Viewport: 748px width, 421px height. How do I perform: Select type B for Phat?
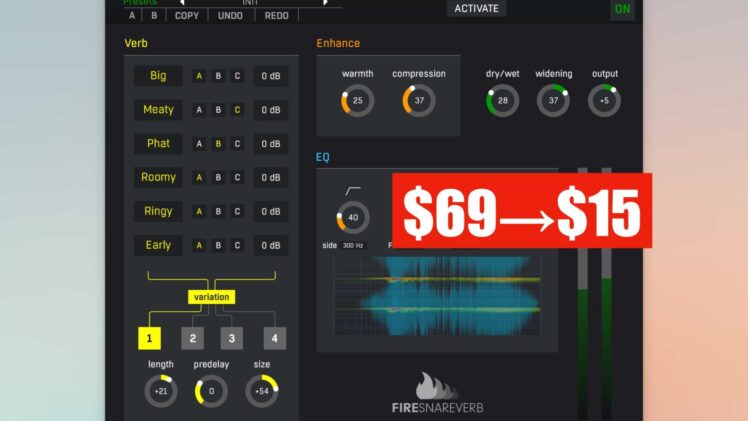pyautogui.click(x=218, y=144)
